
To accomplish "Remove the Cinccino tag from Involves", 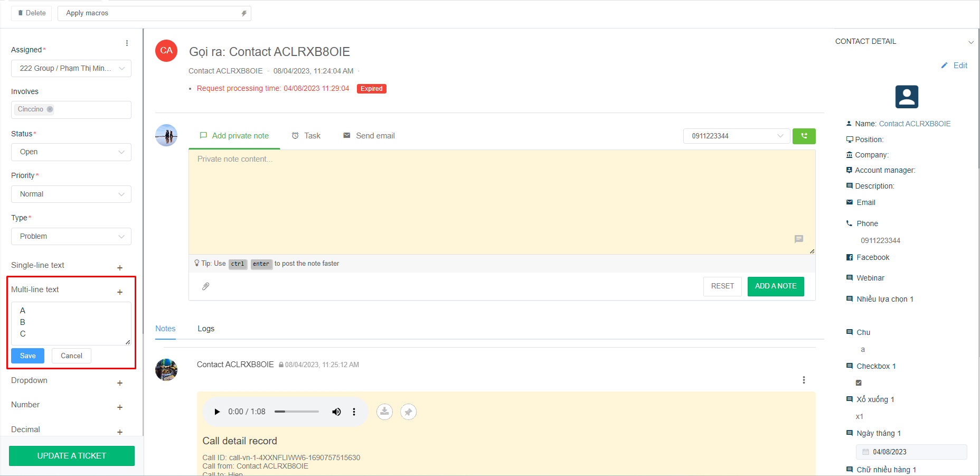I will 50,109.
